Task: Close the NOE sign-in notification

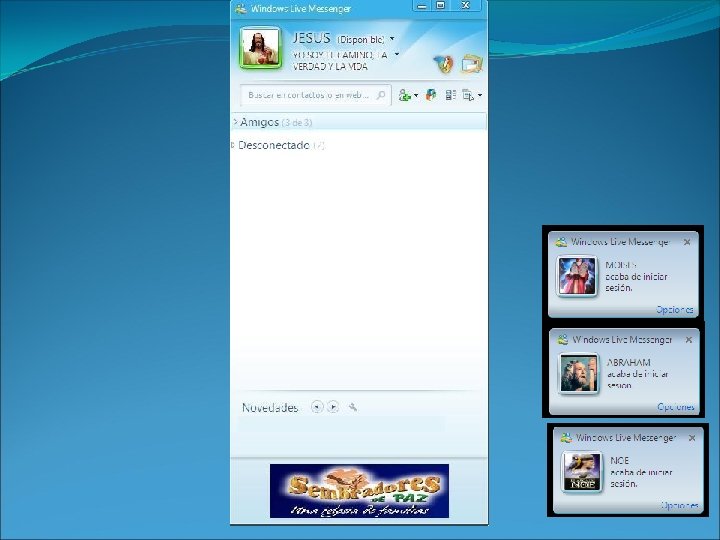Action: 692,438
